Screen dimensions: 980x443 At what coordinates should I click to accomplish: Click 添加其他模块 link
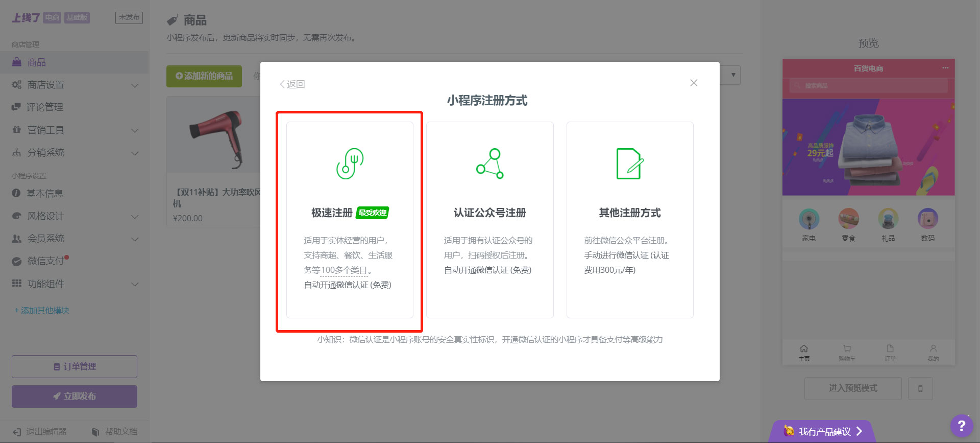pyautogui.click(x=42, y=310)
